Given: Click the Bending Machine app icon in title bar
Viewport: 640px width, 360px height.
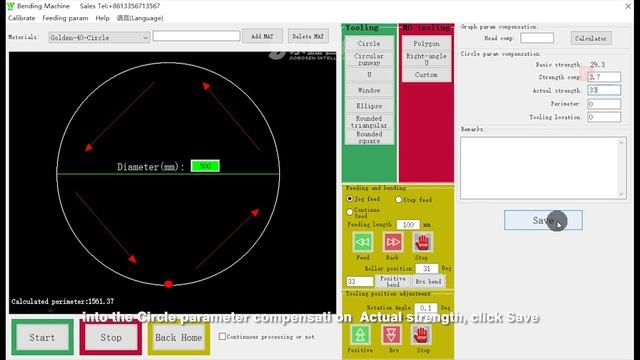Looking at the screenshot, I should pos(11,6).
